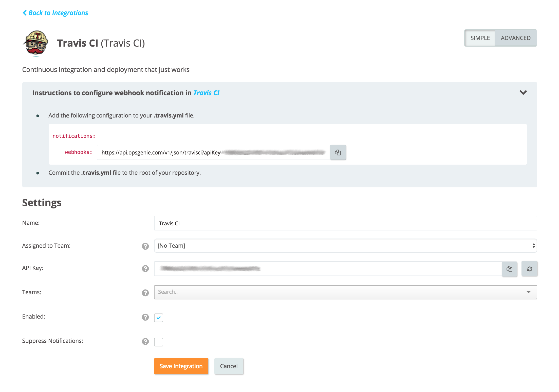Click help icon beside API Key label
Screen dimensions: 559x392
[145, 268]
